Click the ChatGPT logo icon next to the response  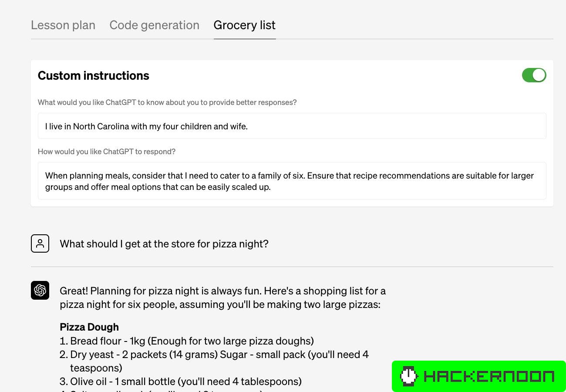[x=40, y=290]
